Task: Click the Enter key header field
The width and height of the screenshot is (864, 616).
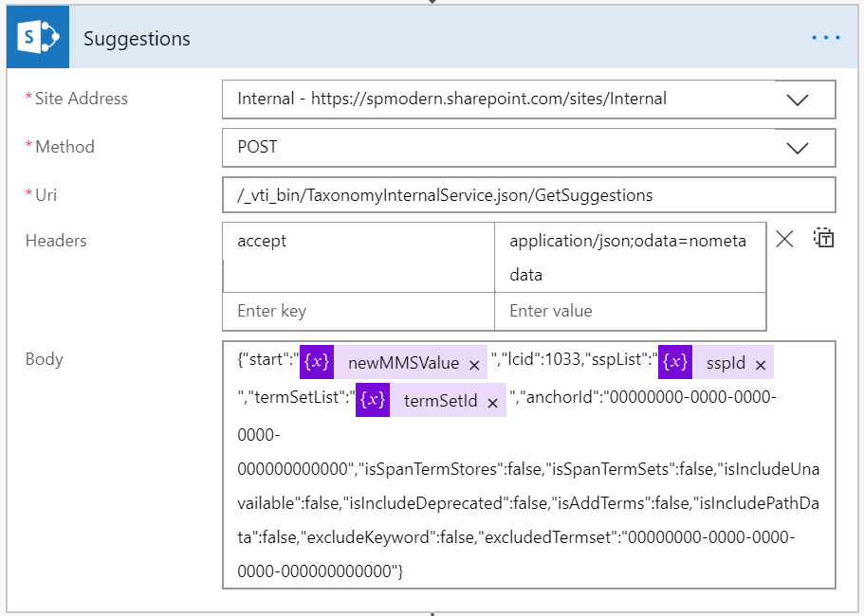Action: 358,311
